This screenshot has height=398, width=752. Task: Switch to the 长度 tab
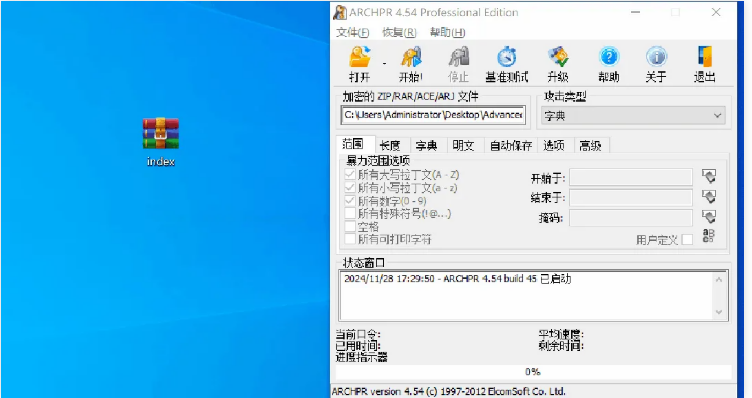click(x=390, y=146)
